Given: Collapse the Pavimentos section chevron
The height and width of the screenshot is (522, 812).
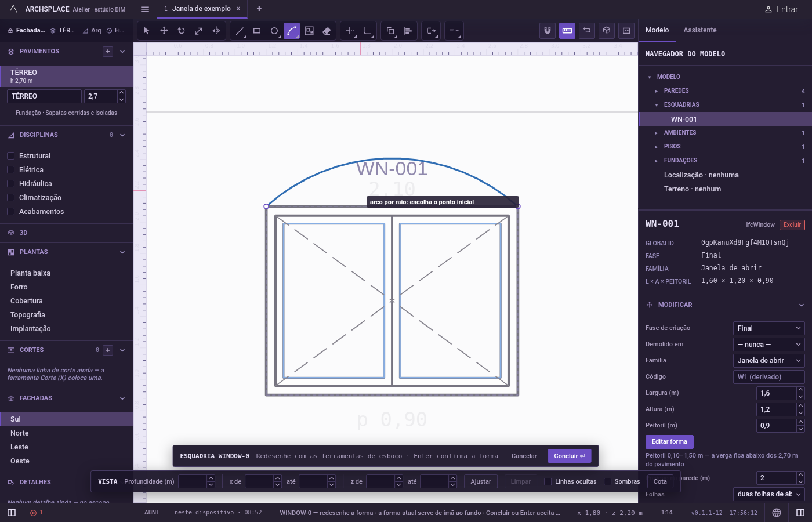Looking at the screenshot, I should coord(122,52).
